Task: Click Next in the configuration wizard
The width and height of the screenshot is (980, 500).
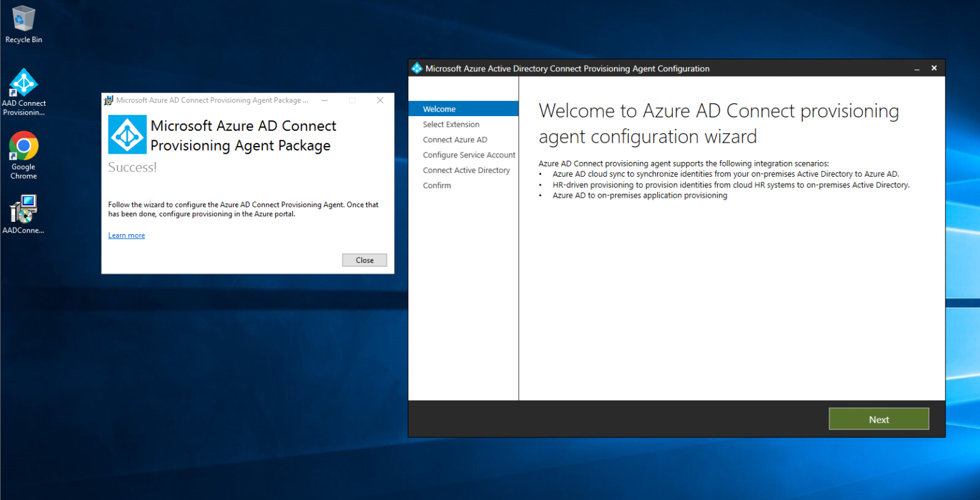Action: point(879,419)
